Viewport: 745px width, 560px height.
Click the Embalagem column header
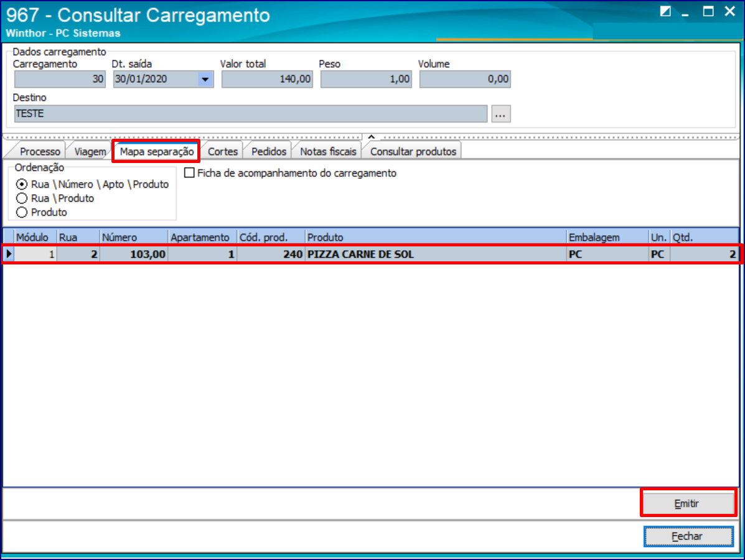[x=607, y=237]
